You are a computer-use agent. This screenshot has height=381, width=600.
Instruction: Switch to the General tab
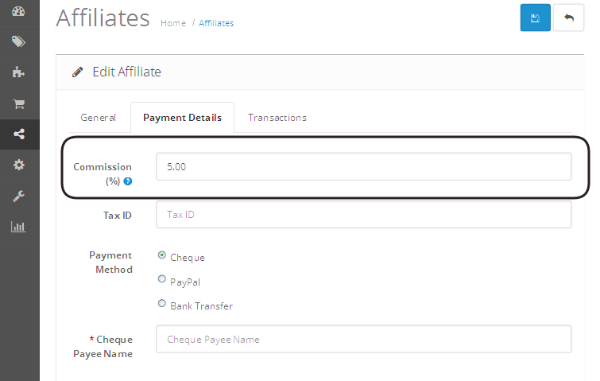98,117
